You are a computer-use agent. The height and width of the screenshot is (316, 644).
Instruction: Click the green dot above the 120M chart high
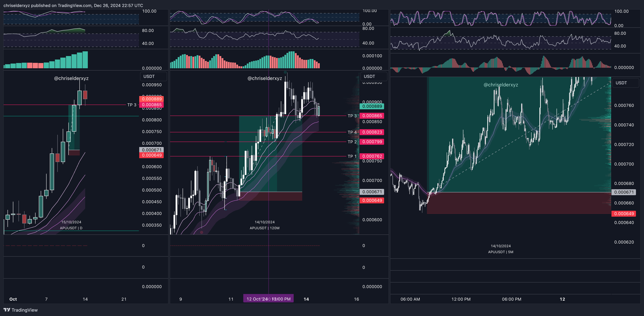[285, 72]
